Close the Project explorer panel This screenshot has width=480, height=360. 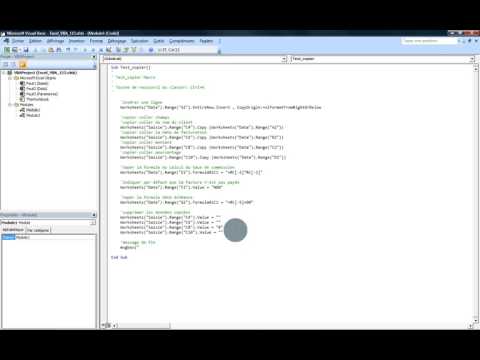94,57
